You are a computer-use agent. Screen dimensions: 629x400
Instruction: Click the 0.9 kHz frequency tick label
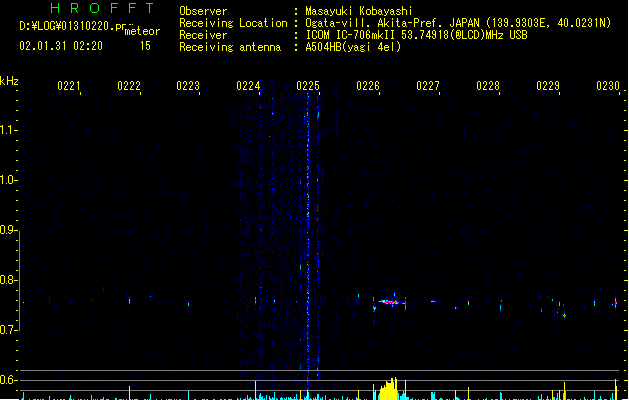(7, 230)
